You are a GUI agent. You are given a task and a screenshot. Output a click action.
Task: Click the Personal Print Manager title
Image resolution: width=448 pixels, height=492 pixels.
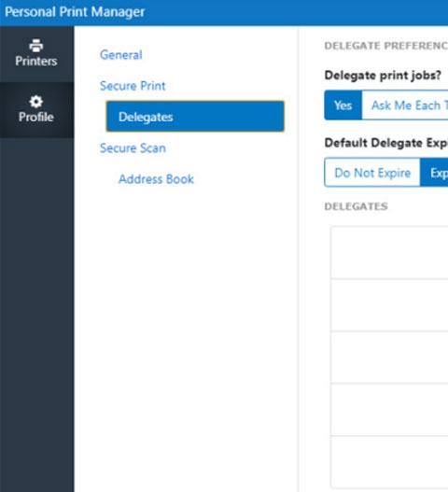click(x=75, y=12)
